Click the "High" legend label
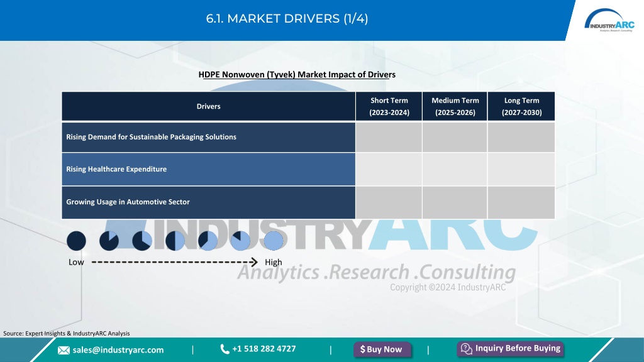The height and width of the screenshot is (362, 644). 274,262
